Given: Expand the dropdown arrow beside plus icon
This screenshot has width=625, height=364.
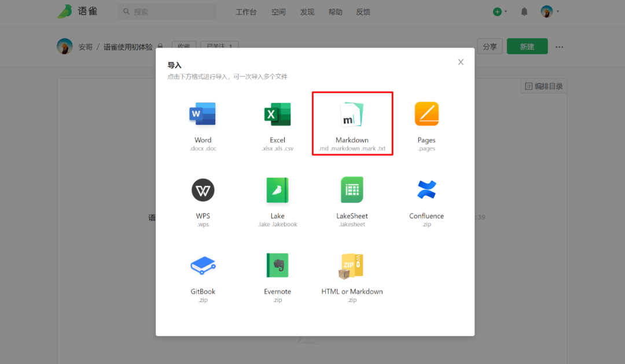Looking at the screenshot, I should tap(506, 12).
